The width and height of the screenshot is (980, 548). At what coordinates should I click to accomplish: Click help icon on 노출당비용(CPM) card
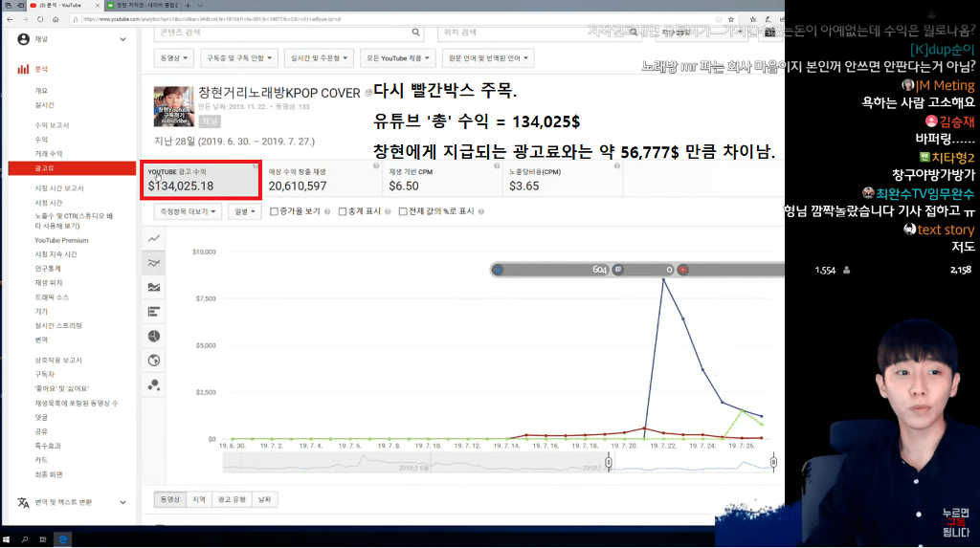pyautogui.click(x=616, y=166)
